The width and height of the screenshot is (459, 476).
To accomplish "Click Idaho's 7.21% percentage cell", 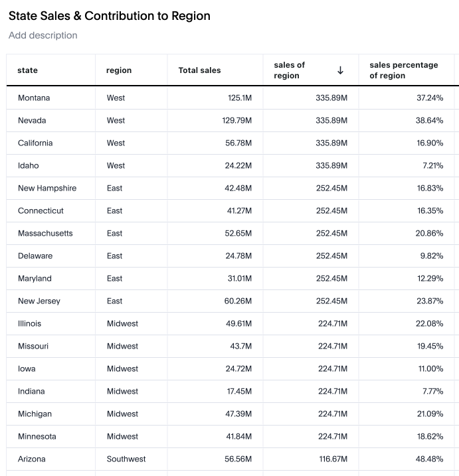I will [432, 166].
